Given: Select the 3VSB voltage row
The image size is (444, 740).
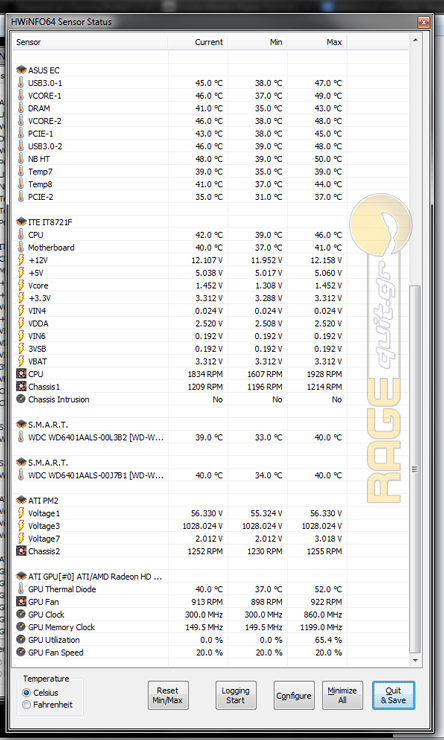Looking at the screenshot, I should coord(180,349).
